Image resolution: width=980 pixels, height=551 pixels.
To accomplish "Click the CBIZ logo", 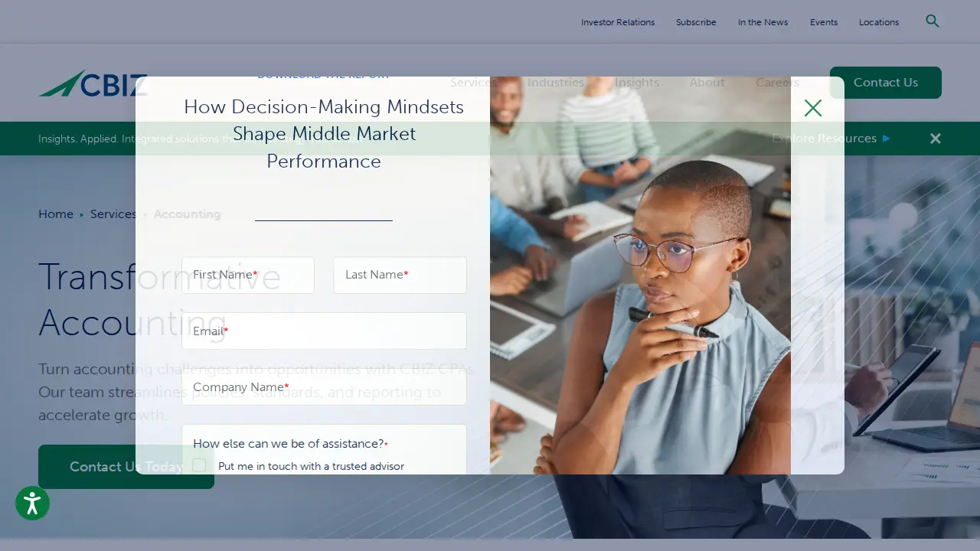I will point(93,83).
